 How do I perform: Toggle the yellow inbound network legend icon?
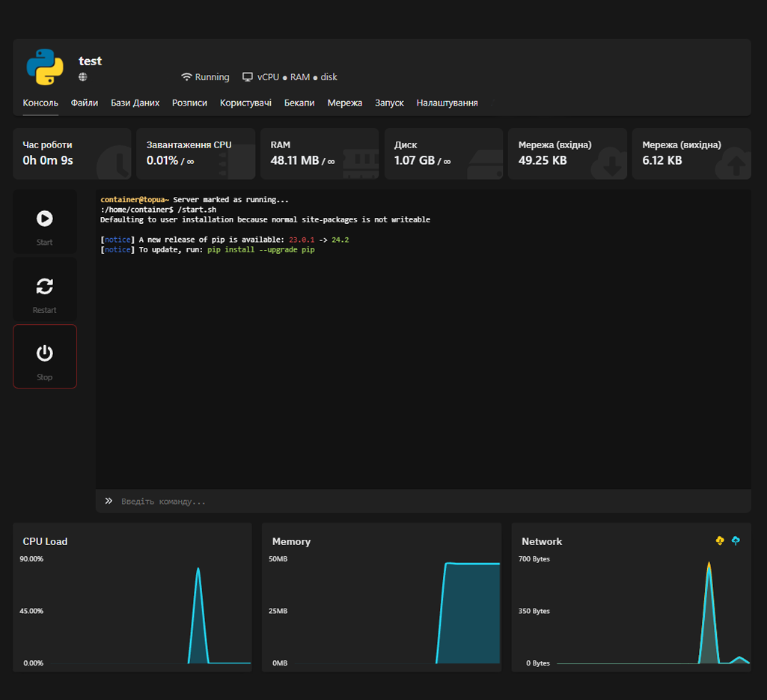[720, 541]
